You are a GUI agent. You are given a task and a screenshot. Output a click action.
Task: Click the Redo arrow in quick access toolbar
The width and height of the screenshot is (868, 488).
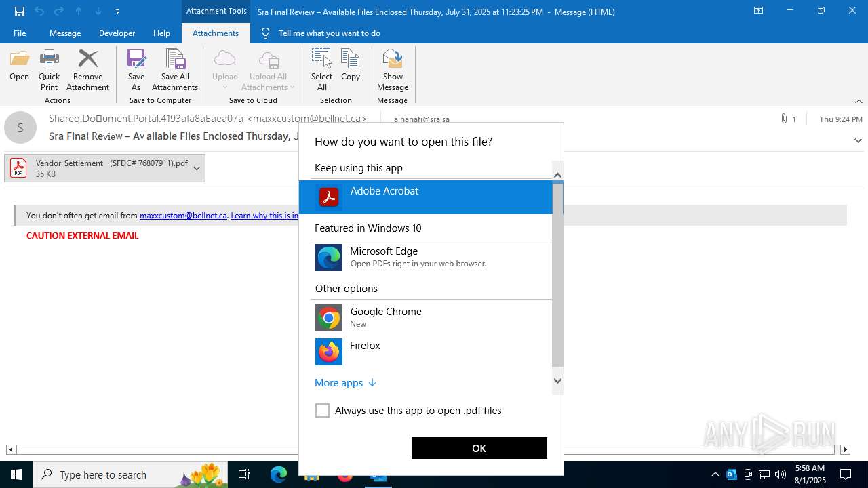click(59, 12)
